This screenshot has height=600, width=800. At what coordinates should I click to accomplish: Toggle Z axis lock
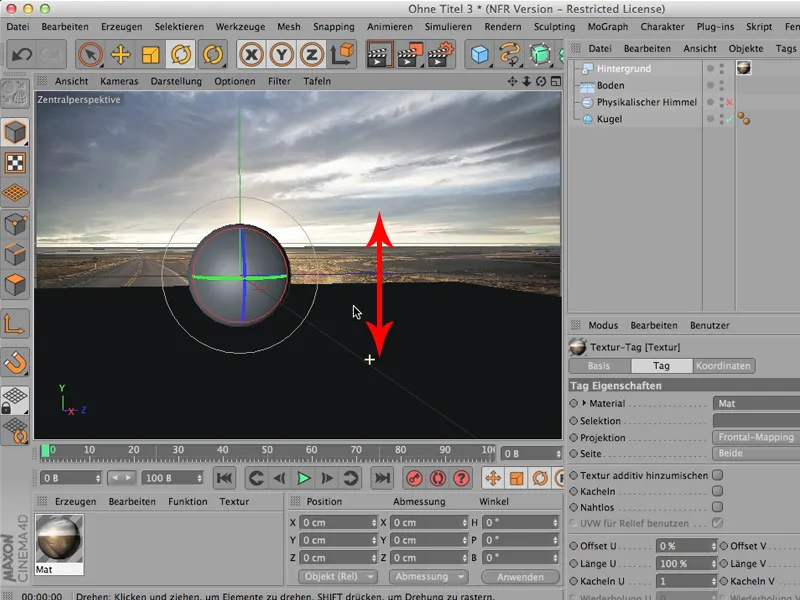click(x=312, y=54)
